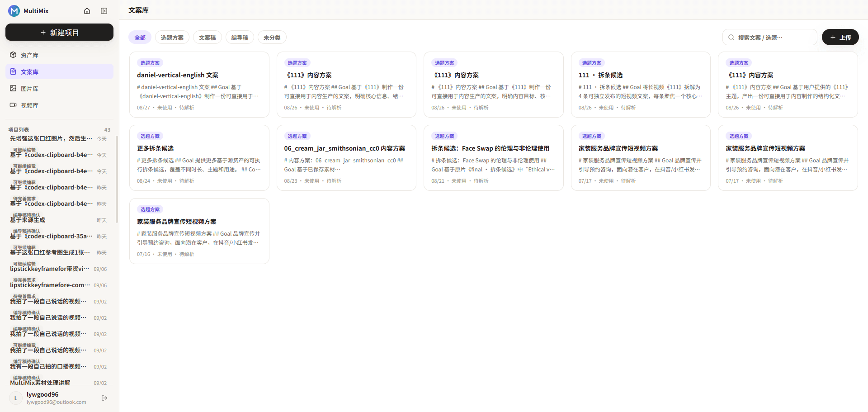Open the 家装服务 card dated 07/16
The width and height of the screenshot is (868, 412).
(199, 231)
